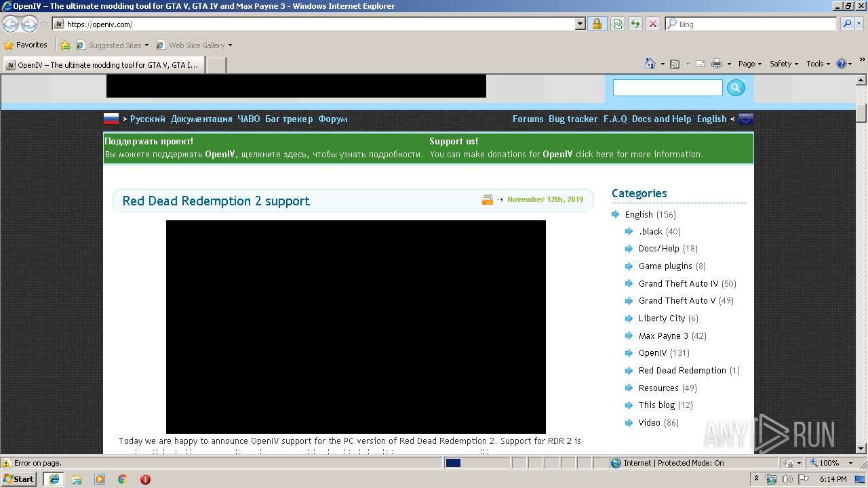Open Internet Explorer taskbar icon
The image size is (868, 488).
54,479
